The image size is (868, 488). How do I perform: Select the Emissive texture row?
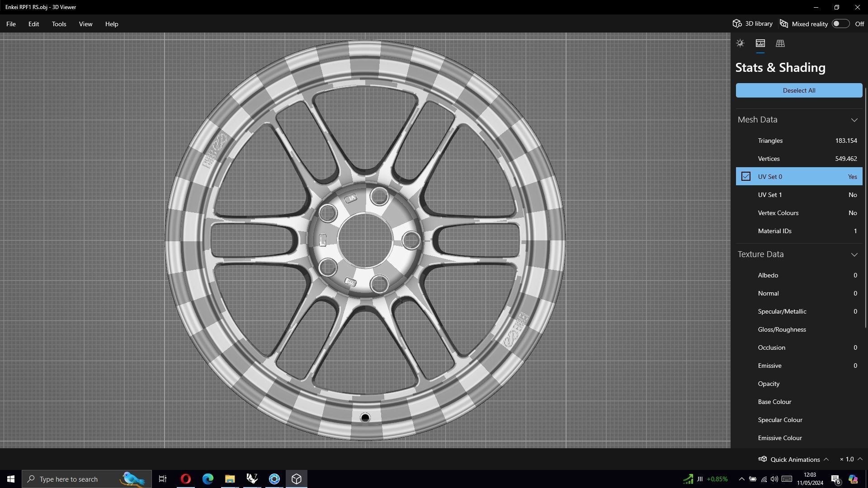(799, 366)
